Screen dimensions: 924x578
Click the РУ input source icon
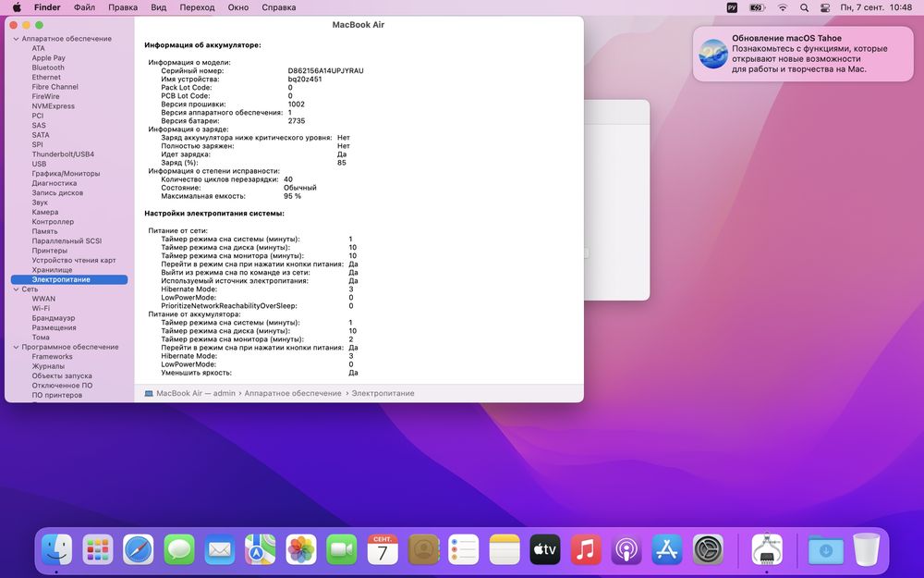pos(732,7)
